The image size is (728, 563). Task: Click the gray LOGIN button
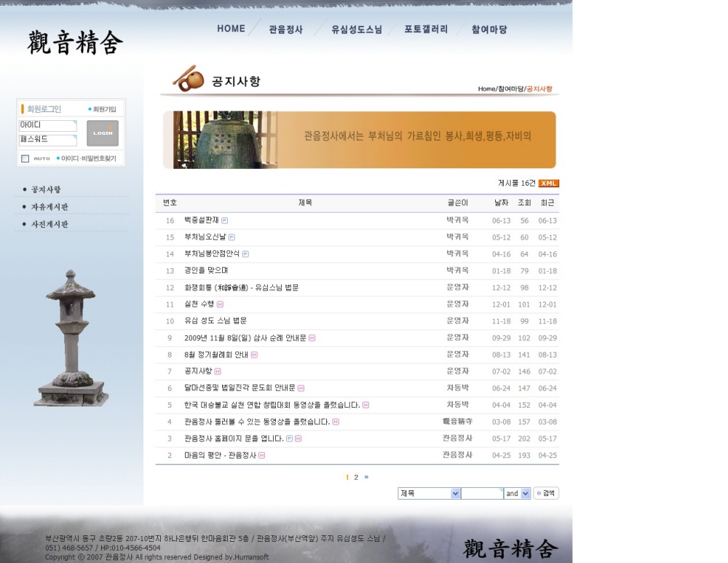(x=103, y=133)
